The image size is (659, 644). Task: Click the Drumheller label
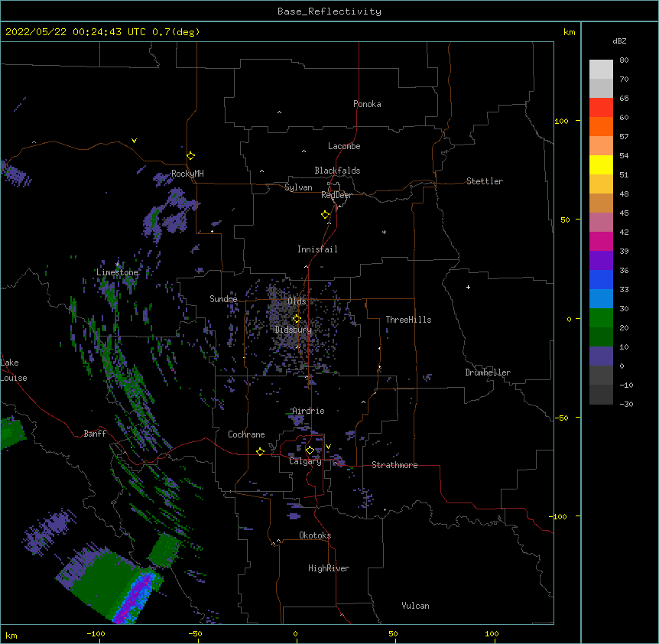click(488, 372)
